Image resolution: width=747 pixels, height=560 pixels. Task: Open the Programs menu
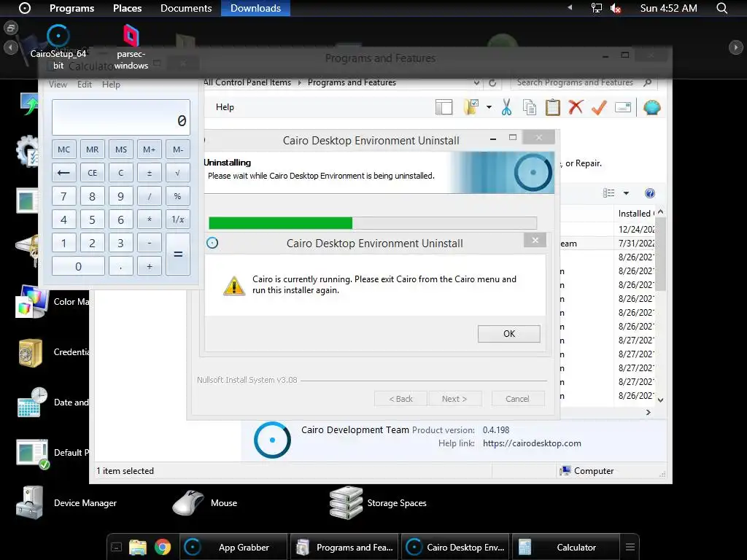[72, 8]
